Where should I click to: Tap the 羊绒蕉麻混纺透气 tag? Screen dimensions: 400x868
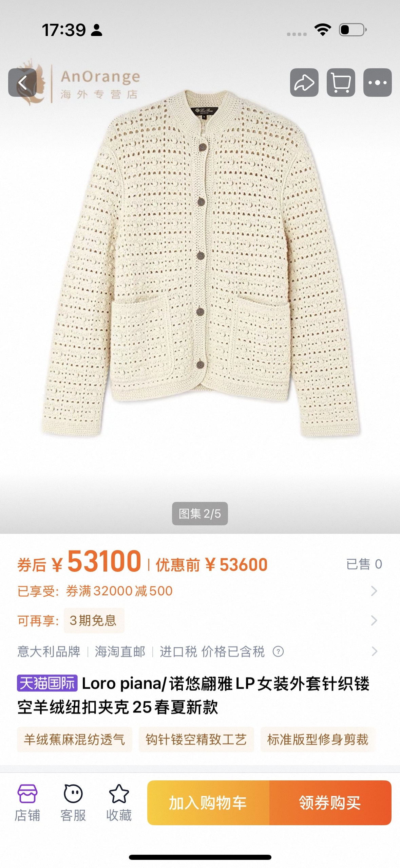point(74,739)
